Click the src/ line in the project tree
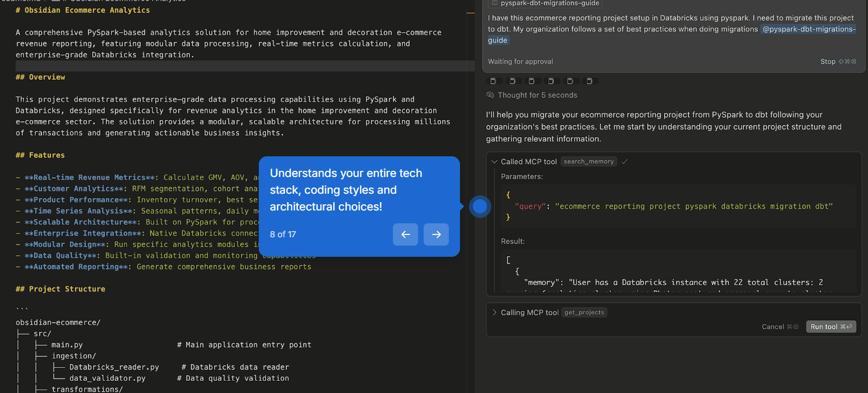Screen dimensions: 868x393 pos(34,334)
